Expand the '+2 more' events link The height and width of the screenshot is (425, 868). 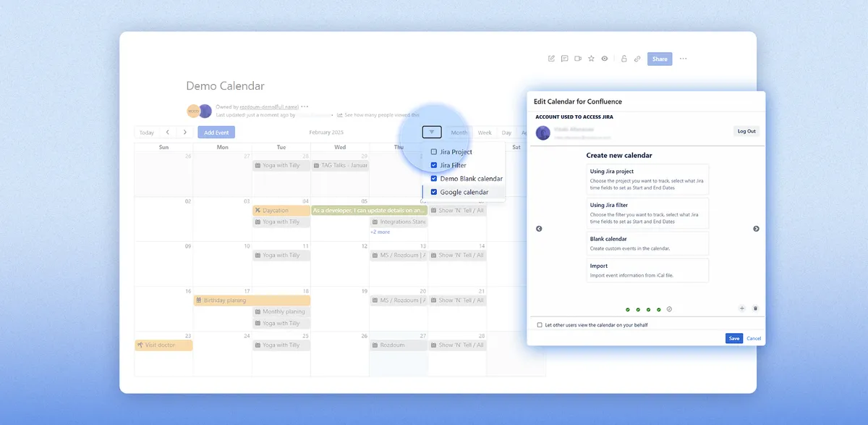tap(380, 232)
